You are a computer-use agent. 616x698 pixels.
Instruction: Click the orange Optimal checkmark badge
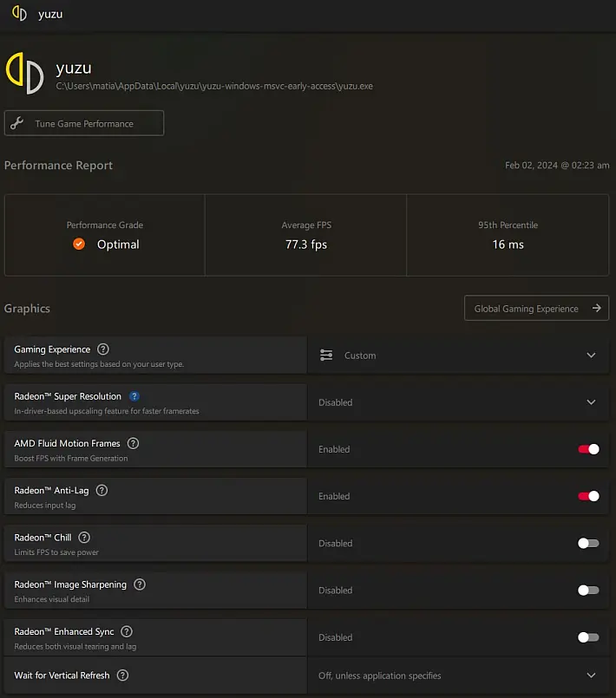point(79,244)
